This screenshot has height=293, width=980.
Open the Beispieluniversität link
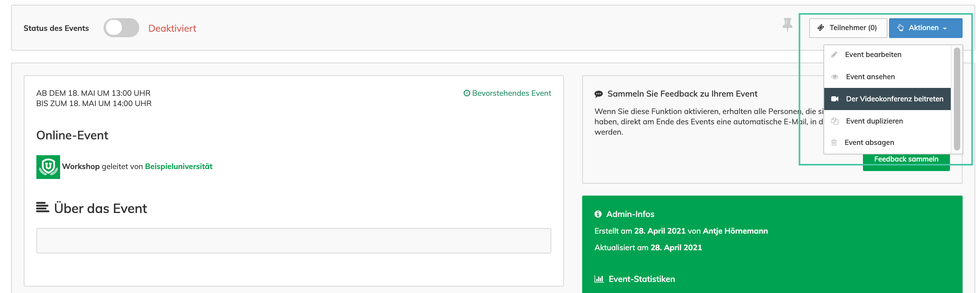178,167
